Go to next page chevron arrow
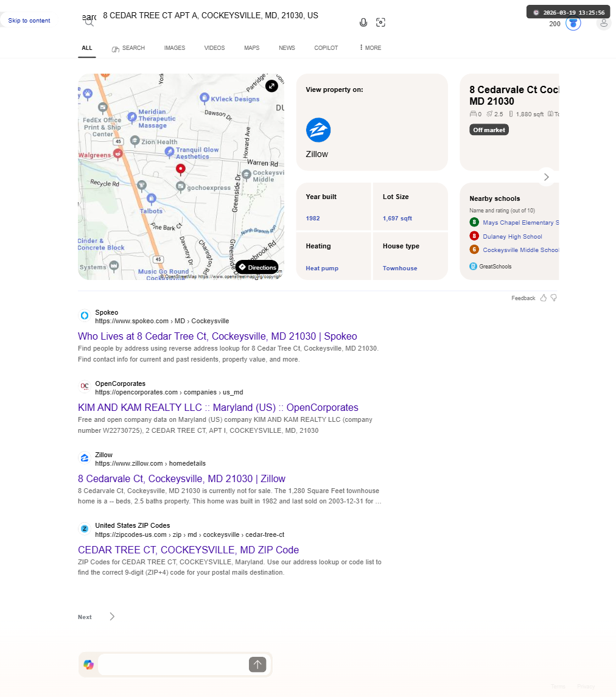This screenshot has height=697, width=616. click(112, 617)
